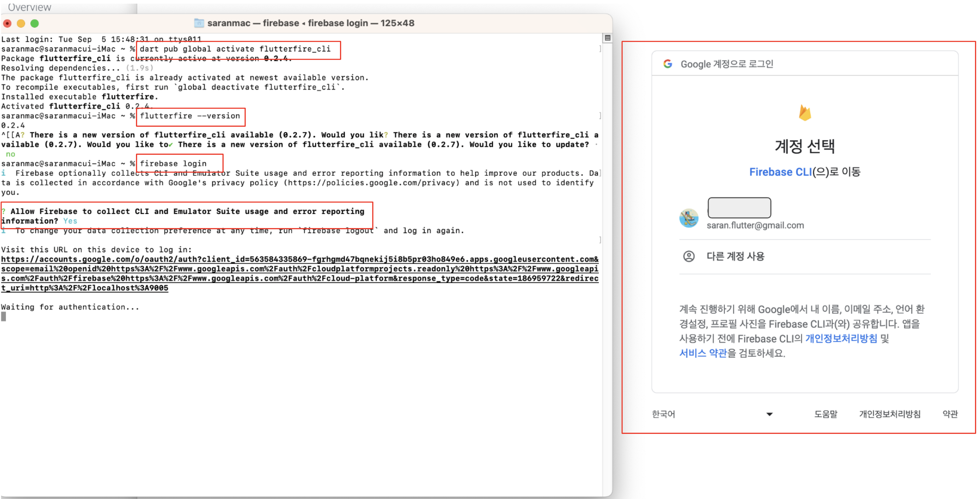Screen dimensions: 980x499
Task: Open the Firebase CLI link
Action: [780, 172]
